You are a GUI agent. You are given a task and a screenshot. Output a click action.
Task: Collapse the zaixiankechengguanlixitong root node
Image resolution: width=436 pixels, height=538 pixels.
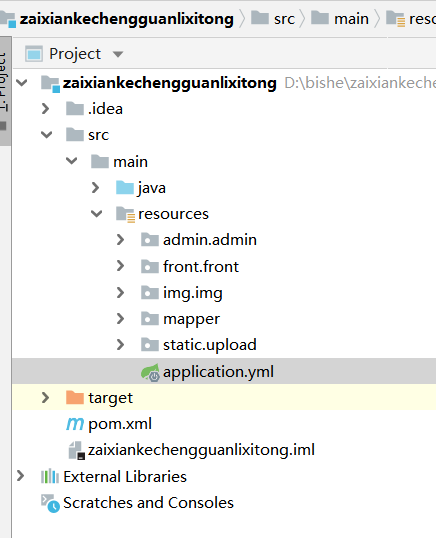point(22,83)
